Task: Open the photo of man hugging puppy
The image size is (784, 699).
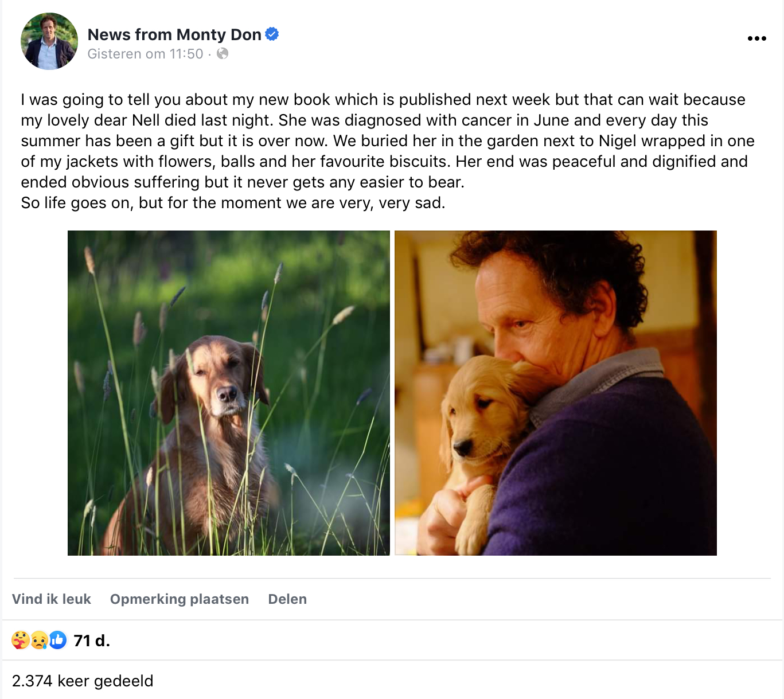Action: coord(556,393)
